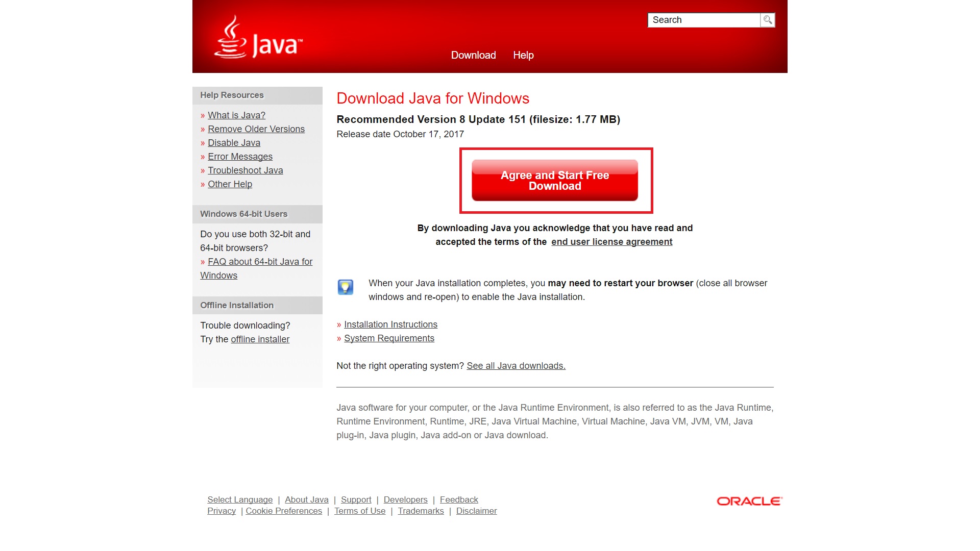
Task: Click the search magnifier icon
Action: point(768,20)
